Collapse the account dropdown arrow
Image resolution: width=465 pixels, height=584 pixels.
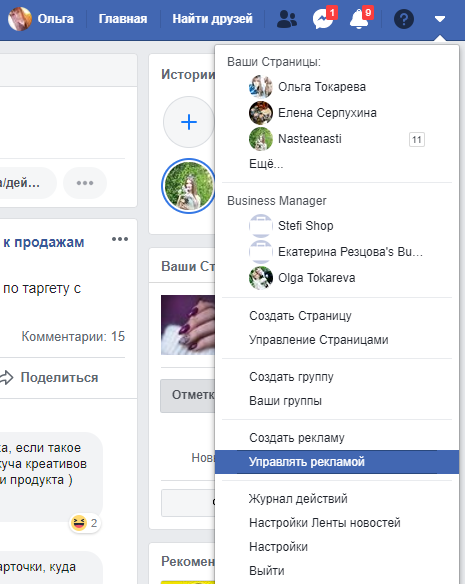(440, 19)
